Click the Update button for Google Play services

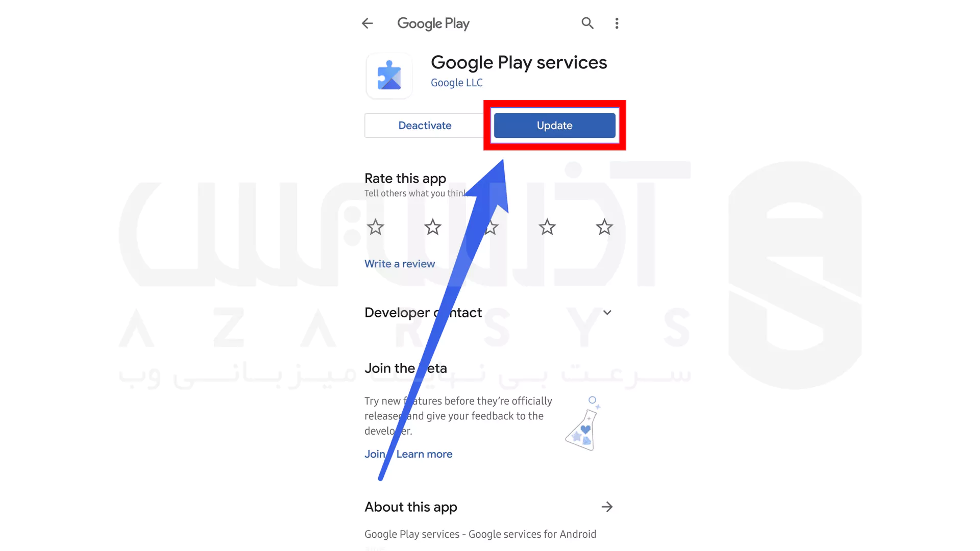pyautogui.click(x=554, y=125)
